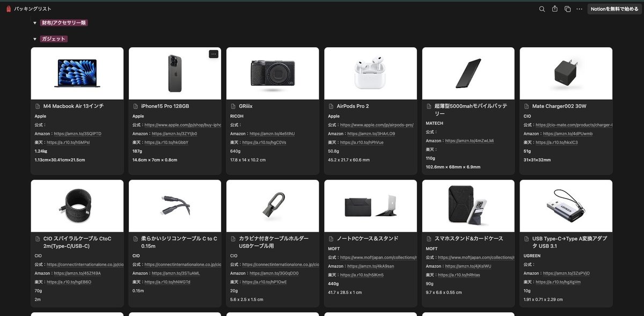Follow Amazon link amzn.to/4kA9san on laptop case card
The width and height of the screenshot is (644, 316).
371,266
